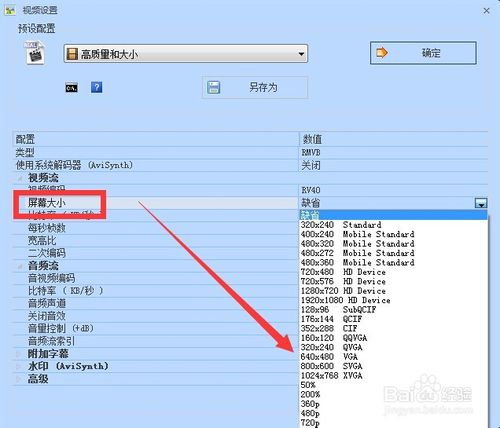The height and width of the screenshot is (428, 500).
Task: Click the 屏幕大小 setting row
Action: (x=156, y=203)
